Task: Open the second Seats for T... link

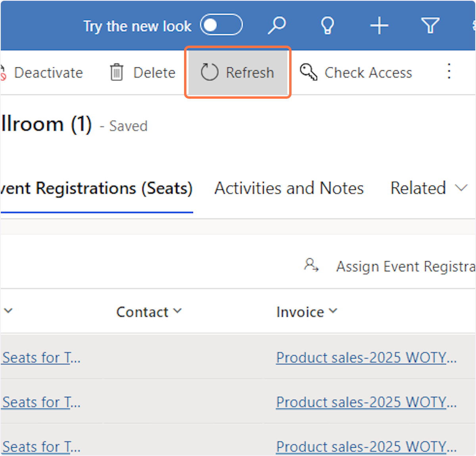Action: (41, 402)
